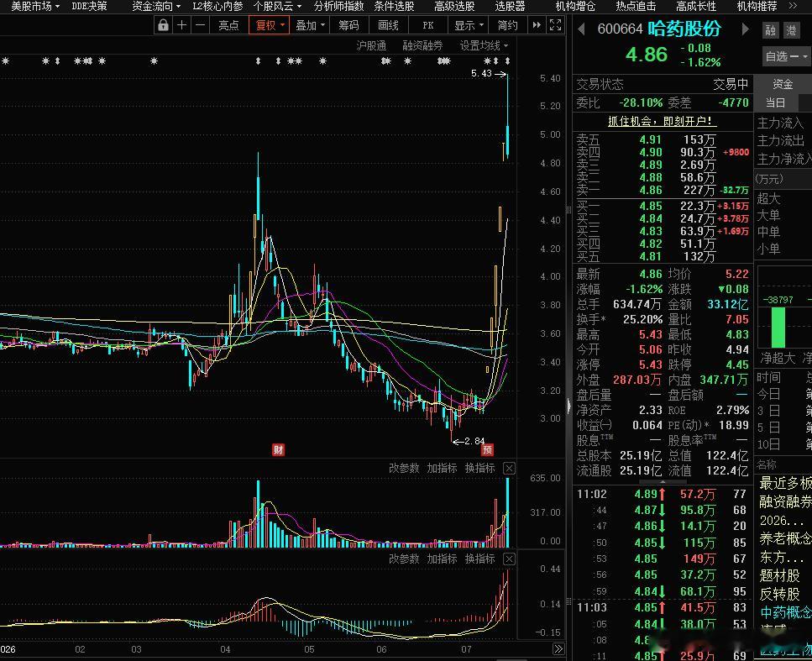Screen dimensions: 812x661
Task: Open the 自选 watchlist dropdown
Action: tap(786, 56)
